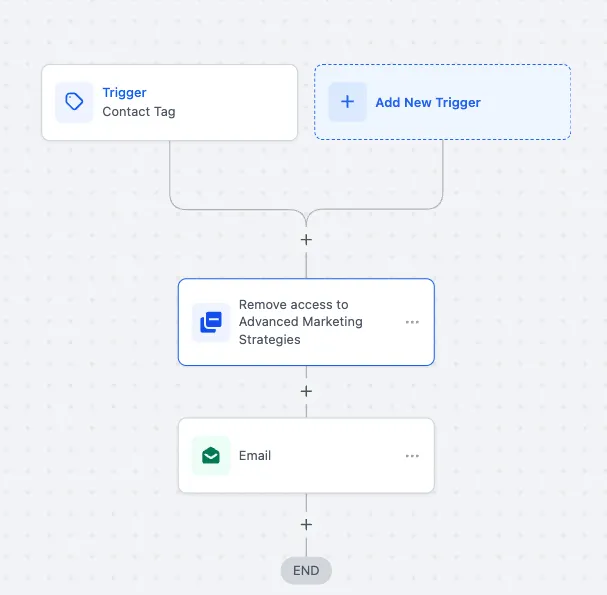Select the Remove access to Advanced Marketing Strategies step
Screen dimensions: 607x595
(x=306, y=322)
